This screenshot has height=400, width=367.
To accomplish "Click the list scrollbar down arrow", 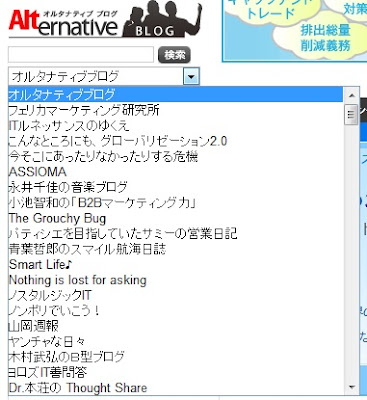I will [352, 387].
